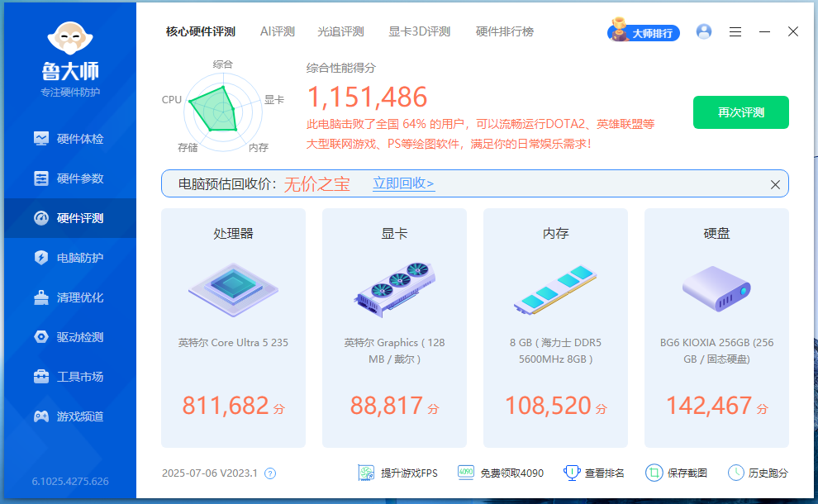This screenshot has width=818, height=504.
Task: Switch to the 显卡3D评测 tab
Action: point(420,32)
